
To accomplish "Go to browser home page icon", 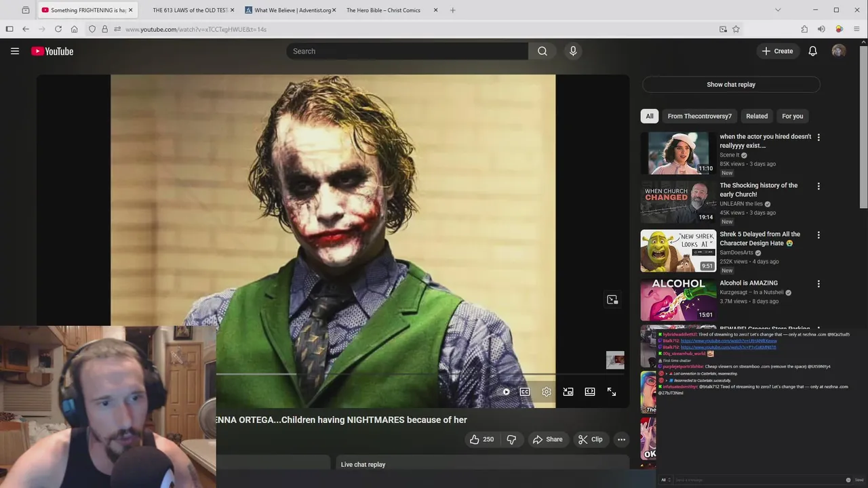I will 74,29.
